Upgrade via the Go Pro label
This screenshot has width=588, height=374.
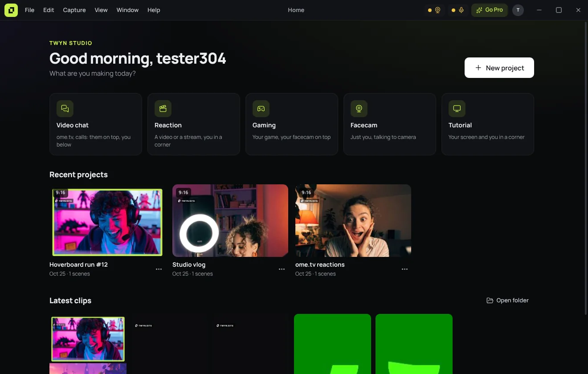point(494,10)
